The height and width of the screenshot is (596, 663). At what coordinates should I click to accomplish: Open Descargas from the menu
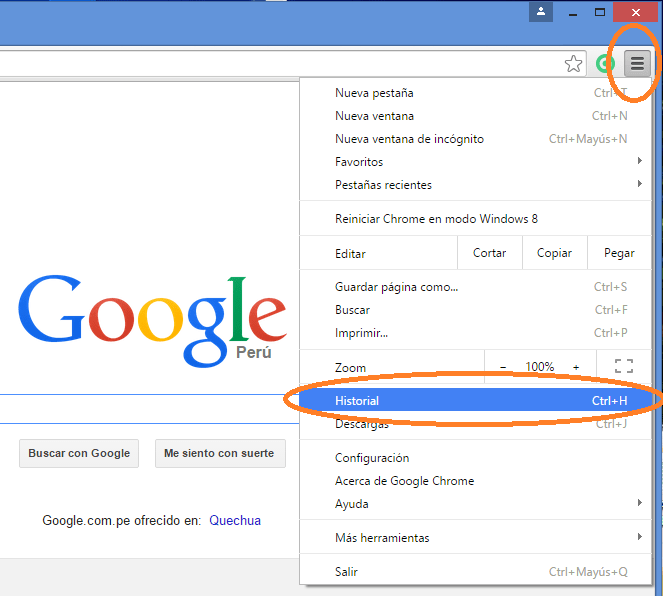(x=475, y=423)
